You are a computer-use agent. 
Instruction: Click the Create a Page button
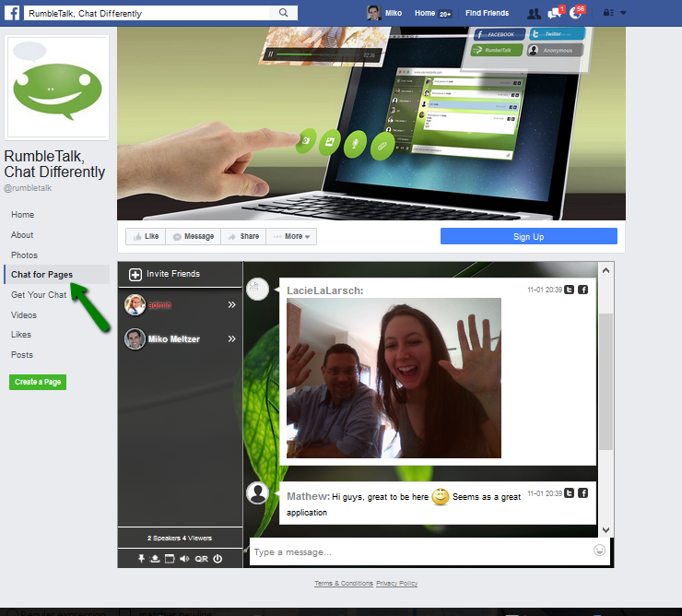pos(38,382)
